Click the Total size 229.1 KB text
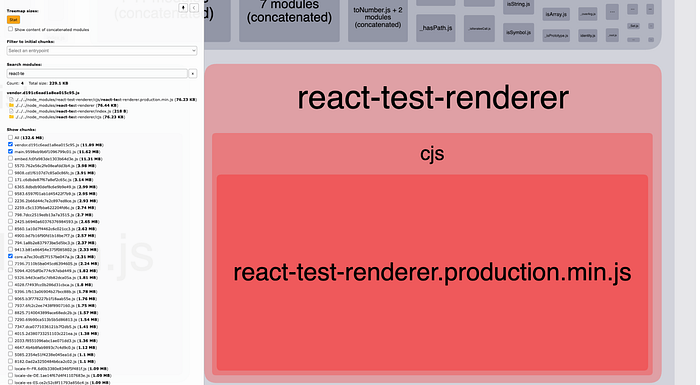This screenshot has width=700, height=385. [48, 83]
